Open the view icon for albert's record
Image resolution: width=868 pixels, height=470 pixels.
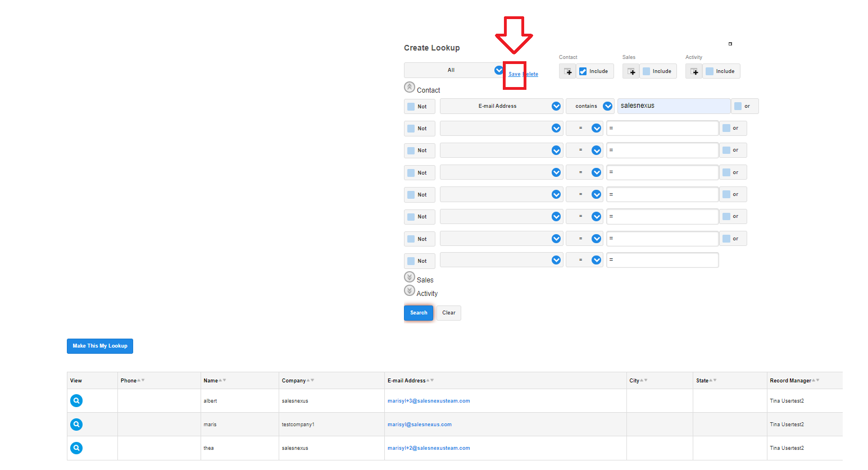point(76,400)
